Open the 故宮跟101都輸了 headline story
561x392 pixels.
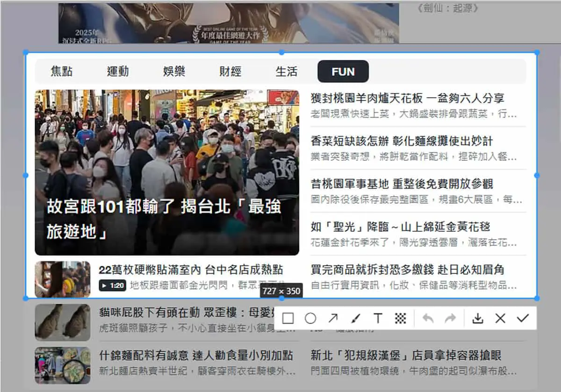(164, 220)
